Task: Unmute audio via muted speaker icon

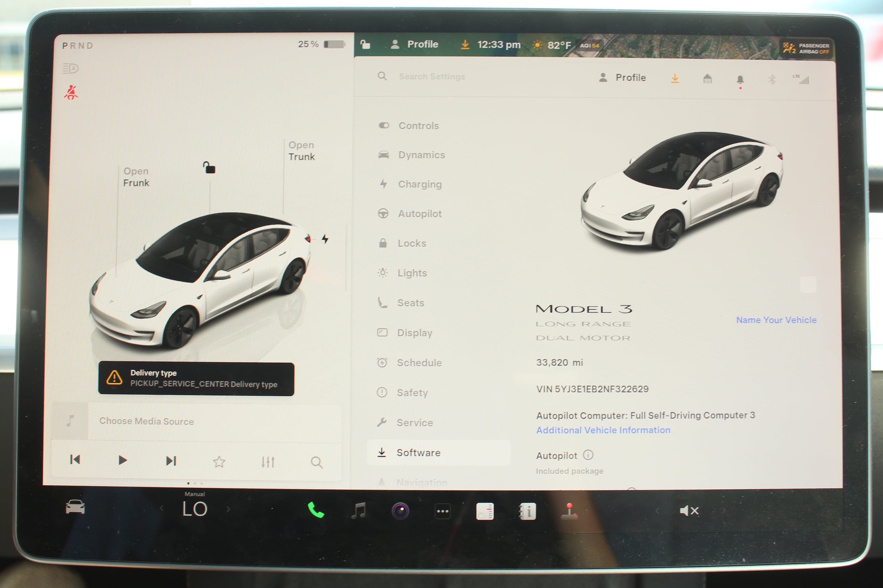Action: coord(689,510)
